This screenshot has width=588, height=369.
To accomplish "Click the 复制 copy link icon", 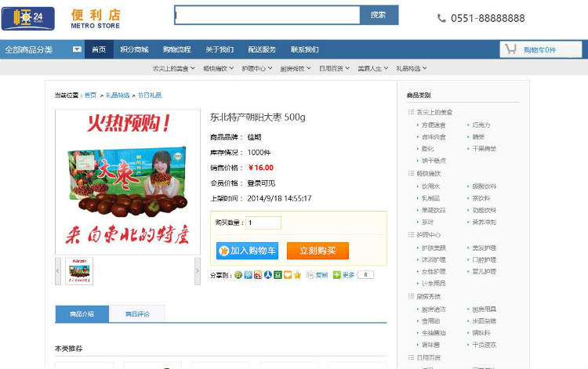I will [310, 275].
